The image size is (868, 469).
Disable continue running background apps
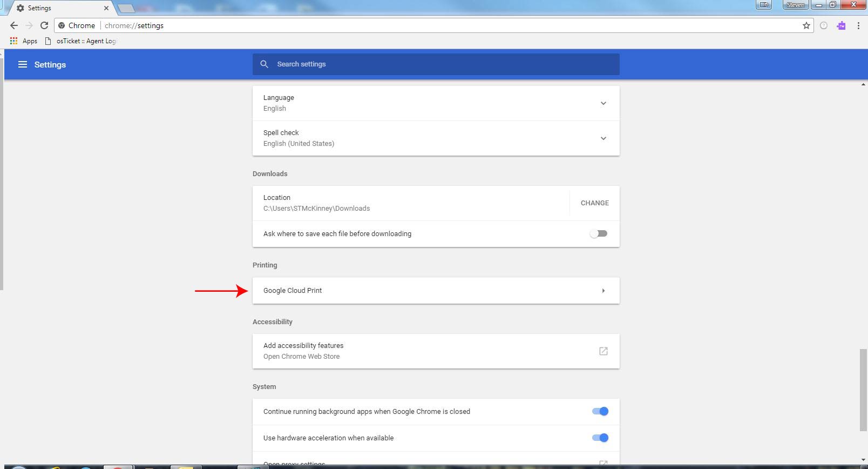coord(600,412)
